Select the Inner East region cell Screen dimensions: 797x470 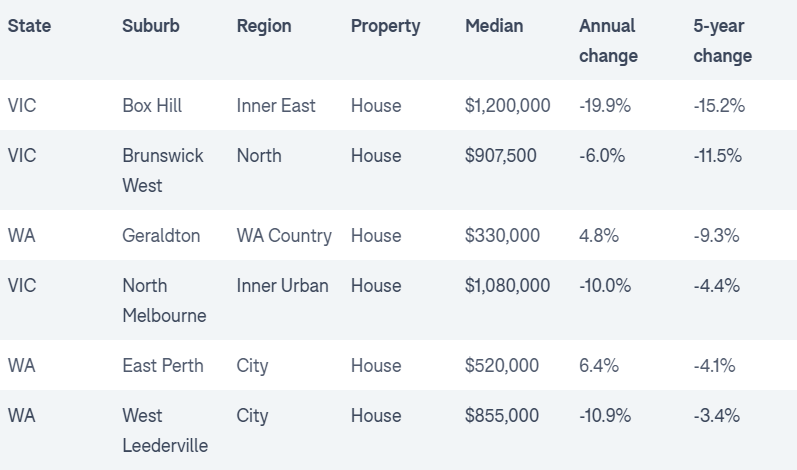276,106
